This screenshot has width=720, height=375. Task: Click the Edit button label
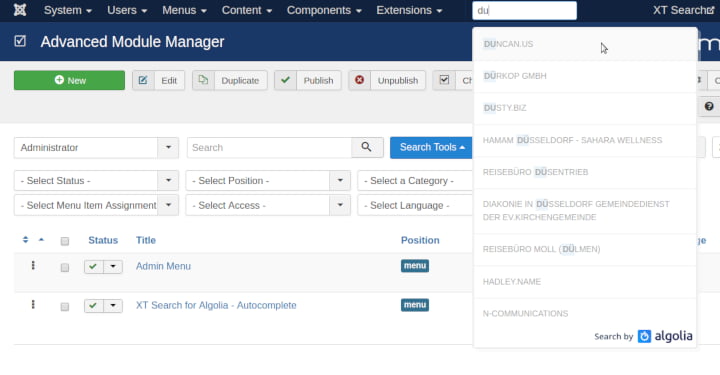pos(169,80)
